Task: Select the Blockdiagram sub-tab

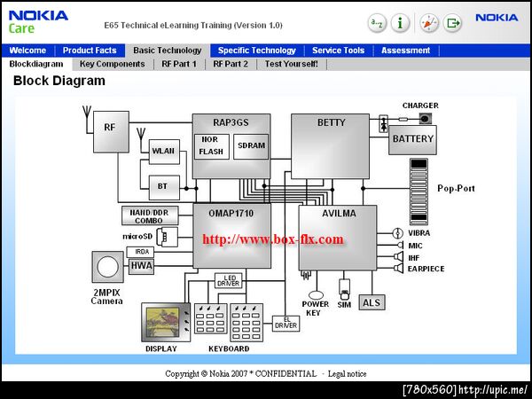Action: (x=36, y=64)
